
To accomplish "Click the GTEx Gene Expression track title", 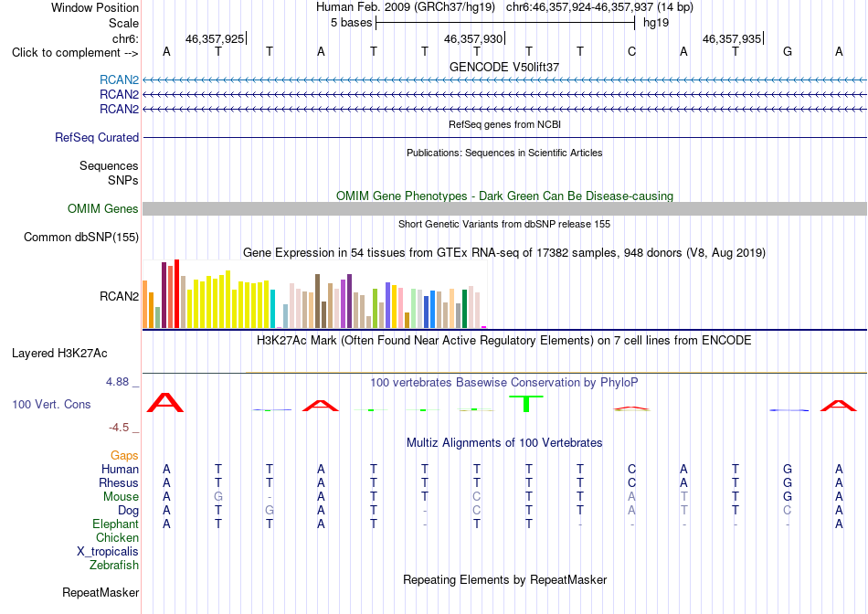I will pos(504,253).
